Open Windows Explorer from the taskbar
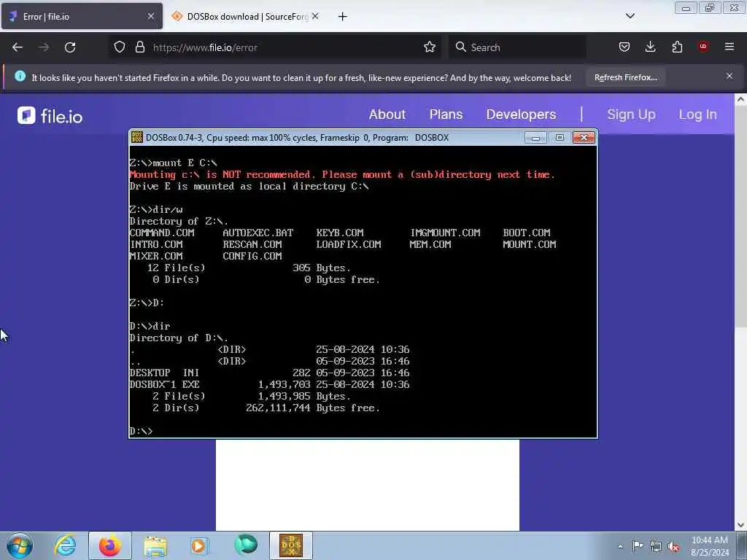The image size is (747, 560). pos(155,546)
